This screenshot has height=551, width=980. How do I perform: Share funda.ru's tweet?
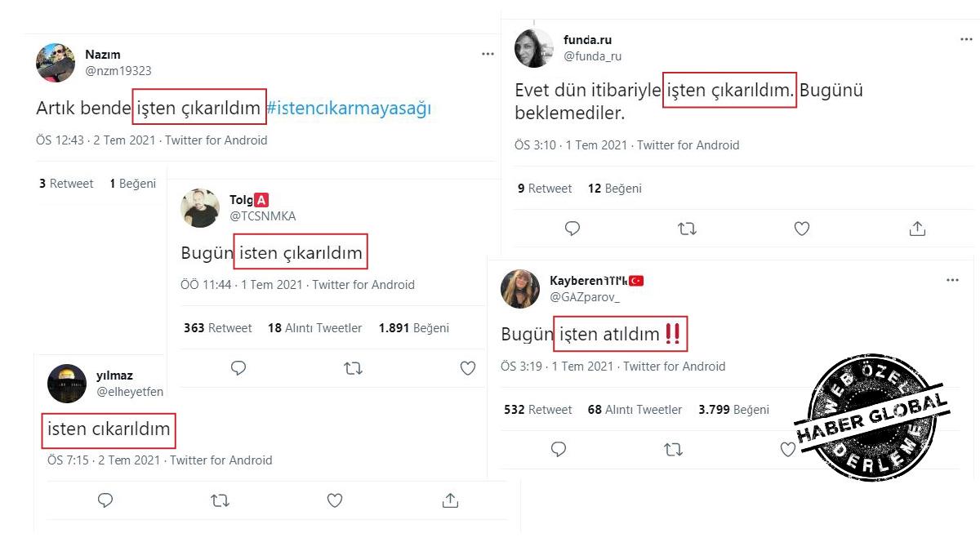(917, 229)
